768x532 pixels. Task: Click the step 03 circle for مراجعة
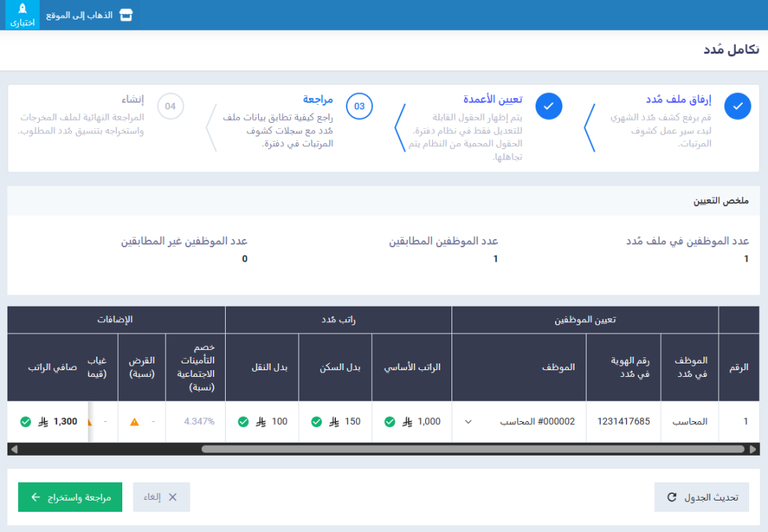point(360,106)
